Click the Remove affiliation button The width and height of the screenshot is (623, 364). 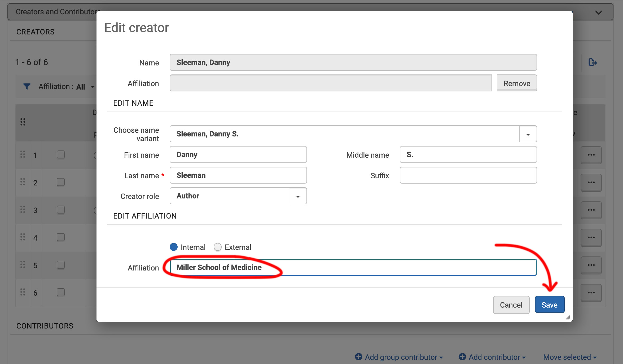(x=517, y=83)
